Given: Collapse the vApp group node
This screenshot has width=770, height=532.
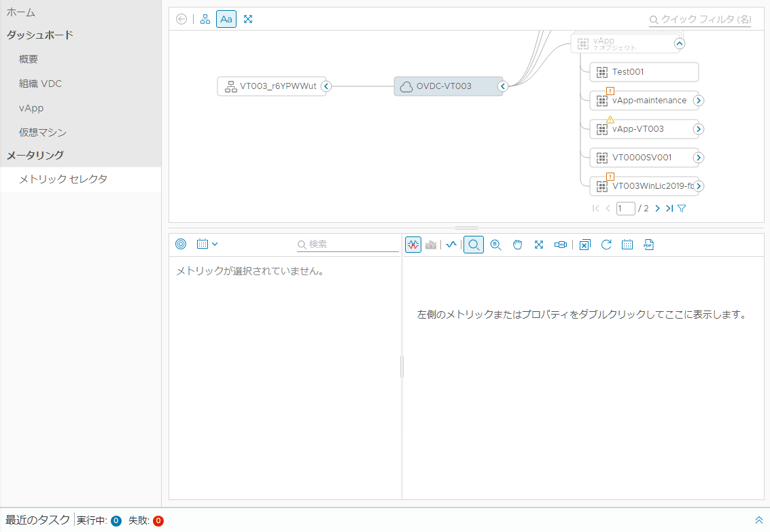Looking at the screenshot, I should (680, 43).
